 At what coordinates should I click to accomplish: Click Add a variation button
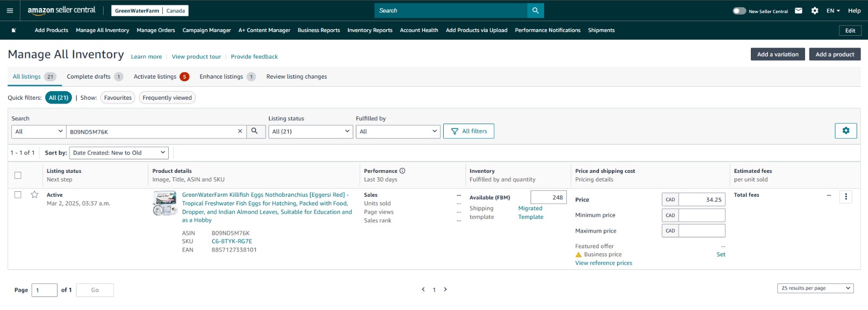click(778, 54)
